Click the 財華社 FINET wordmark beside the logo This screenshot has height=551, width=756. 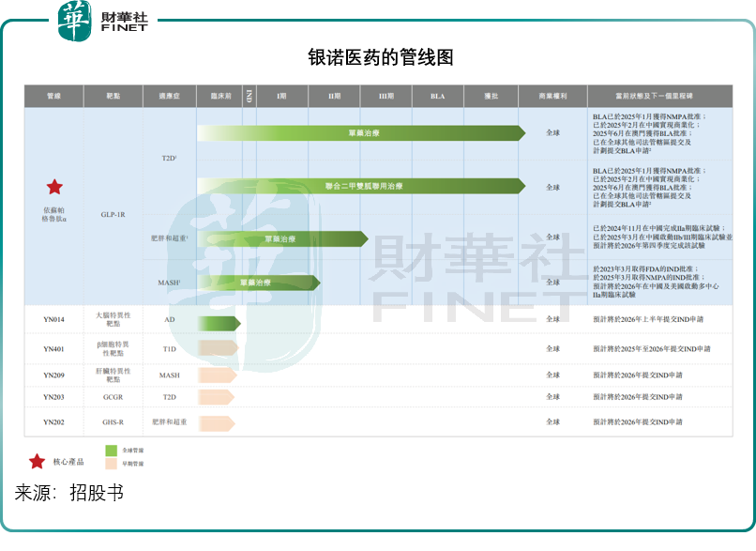[125, 22]
